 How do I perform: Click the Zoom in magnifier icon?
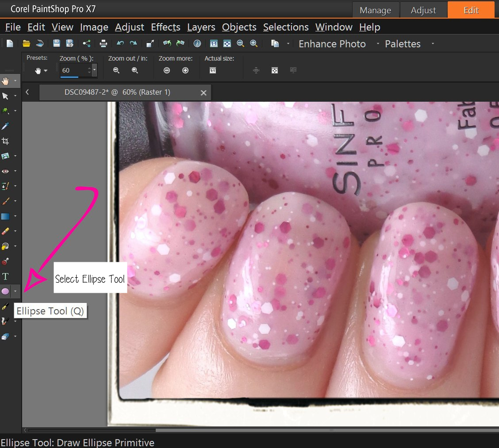tap(253, 43)
